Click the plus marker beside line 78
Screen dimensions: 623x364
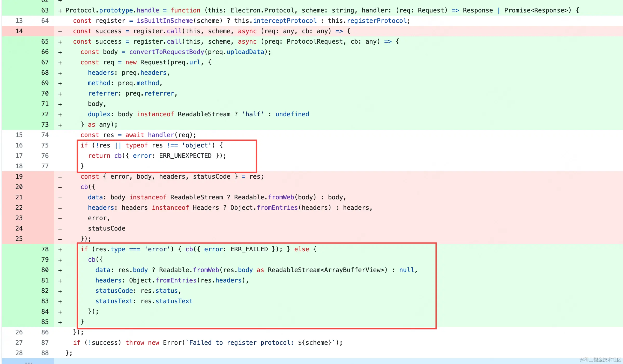click(x=60, y=250)
